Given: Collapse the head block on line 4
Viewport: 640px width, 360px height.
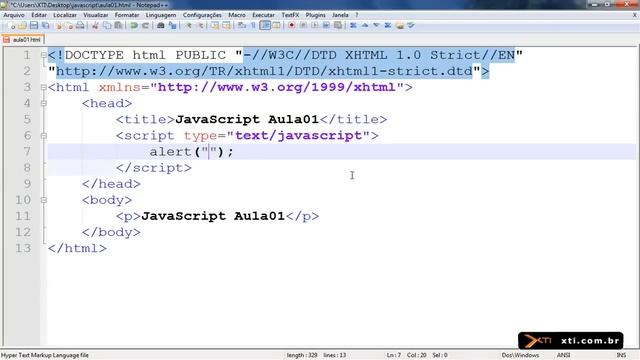Looking at the screenshot, I should click(44, 103).
